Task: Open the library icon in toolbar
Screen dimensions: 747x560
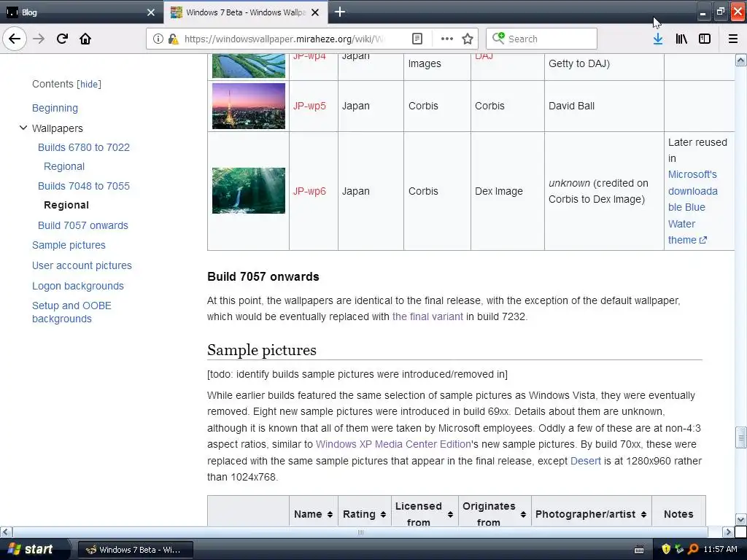Action: pyautogui.click(x=681, y=39)
